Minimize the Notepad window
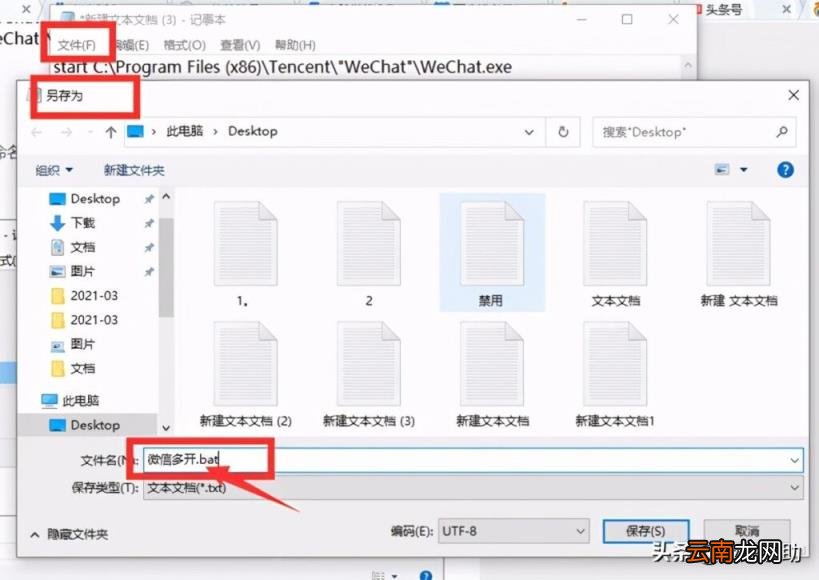 pos(581,19)
